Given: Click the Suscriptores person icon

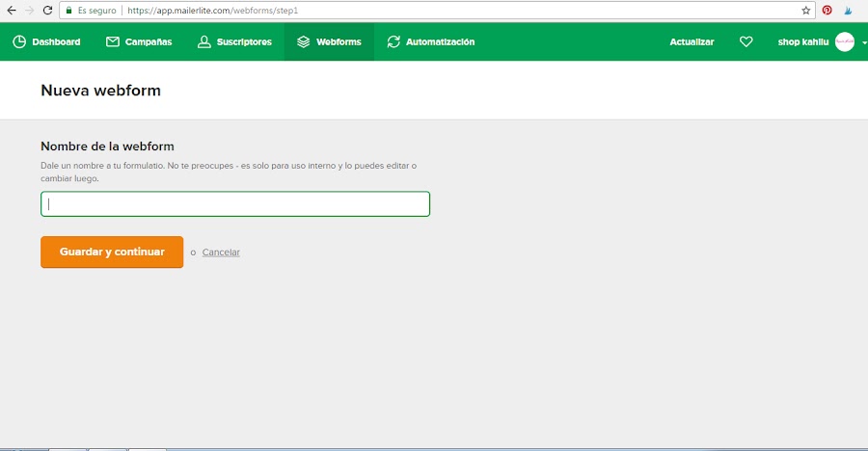Looking at the screenshot, I should coord(204,42).
